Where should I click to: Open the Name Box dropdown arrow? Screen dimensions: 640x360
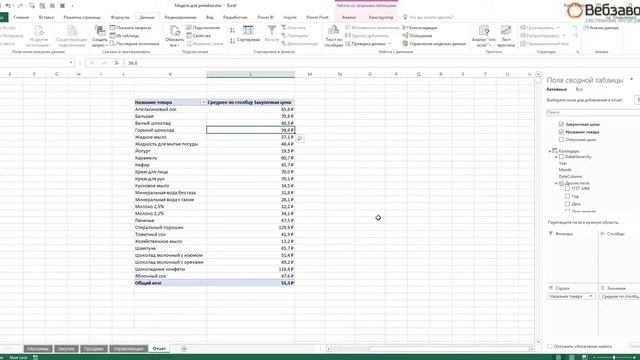click(x=71, y=63)
